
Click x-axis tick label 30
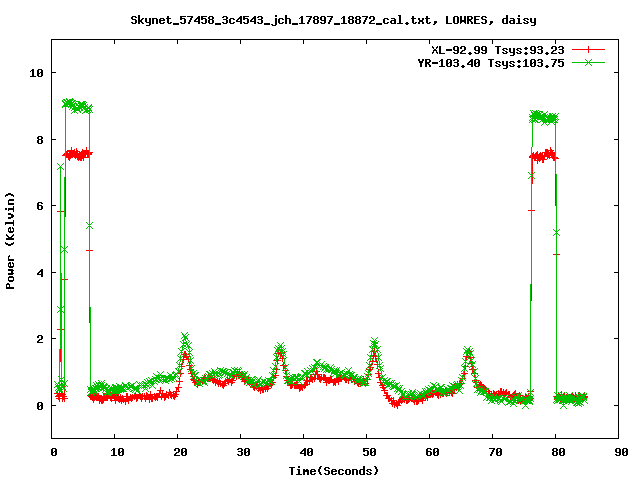(x=243, y=452)
